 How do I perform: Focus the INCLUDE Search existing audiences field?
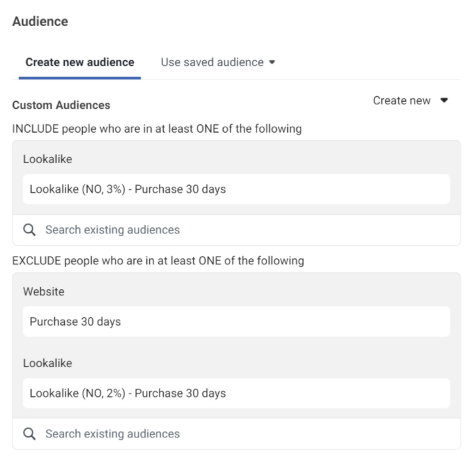click(x=236, y=230)
